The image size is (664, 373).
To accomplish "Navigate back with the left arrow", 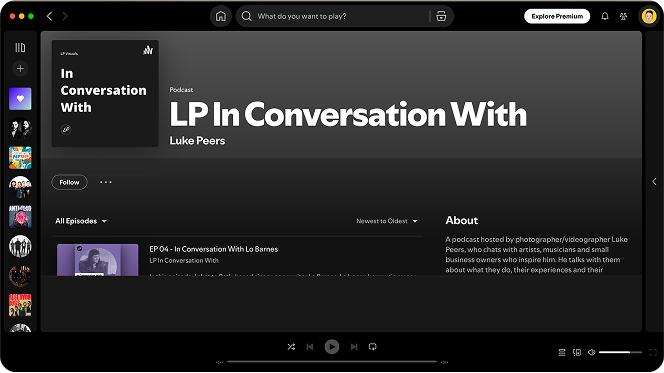I will 50,16.
